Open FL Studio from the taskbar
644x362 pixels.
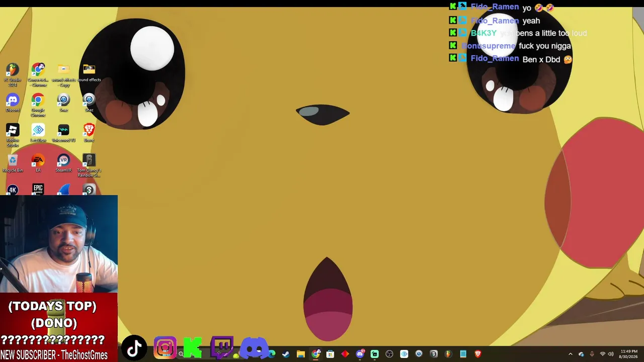click(448, 354)
